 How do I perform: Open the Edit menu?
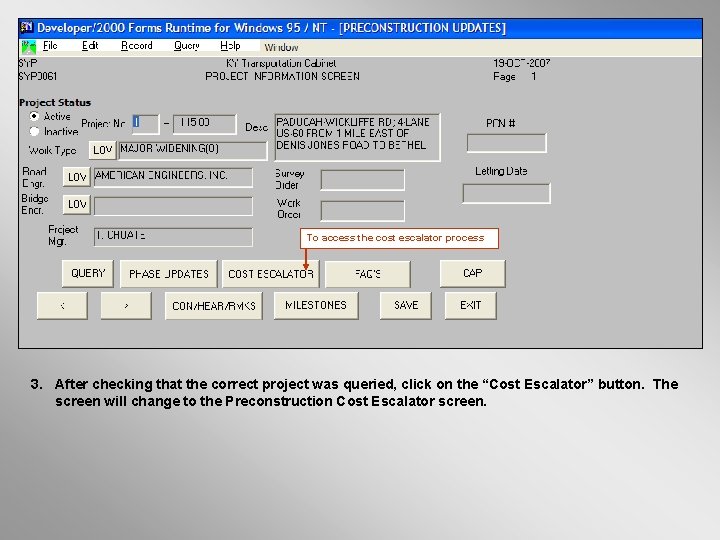[90, 45]
